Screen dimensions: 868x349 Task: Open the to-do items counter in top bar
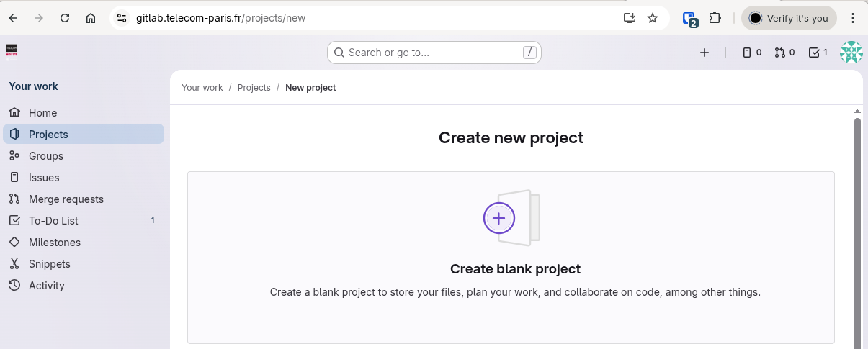tap(818, 53)
